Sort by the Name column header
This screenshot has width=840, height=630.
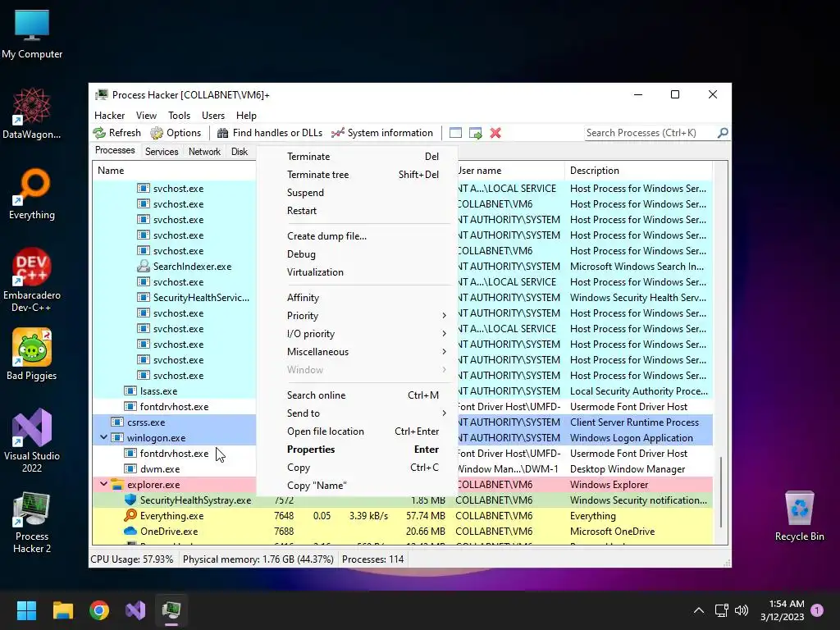pyautogui.click(x=175, y=171)
